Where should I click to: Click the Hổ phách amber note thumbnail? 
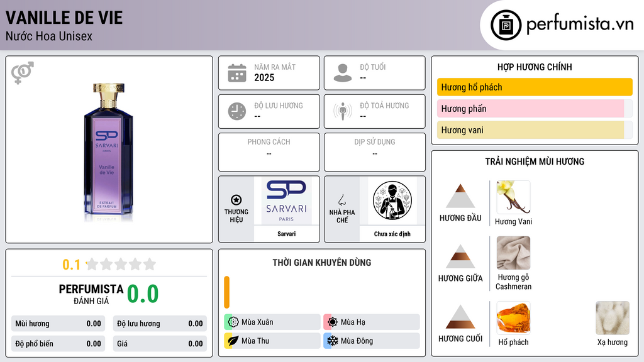[513, 317]
